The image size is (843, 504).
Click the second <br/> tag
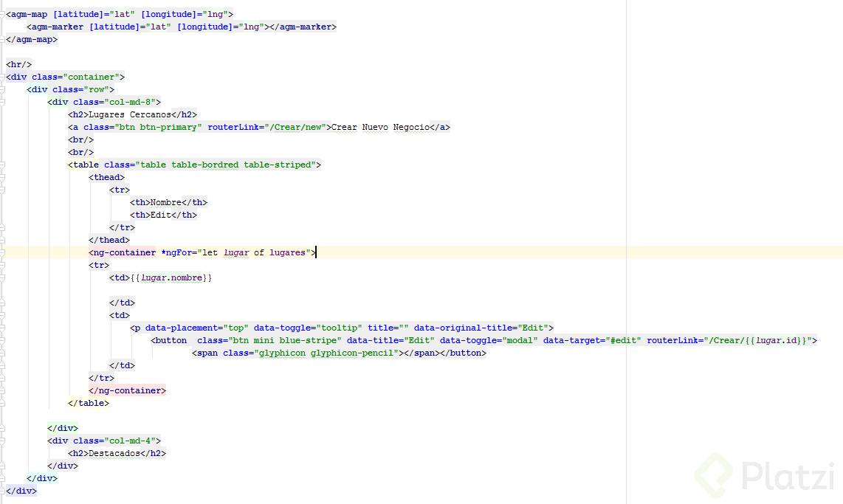tap(80, 152)
